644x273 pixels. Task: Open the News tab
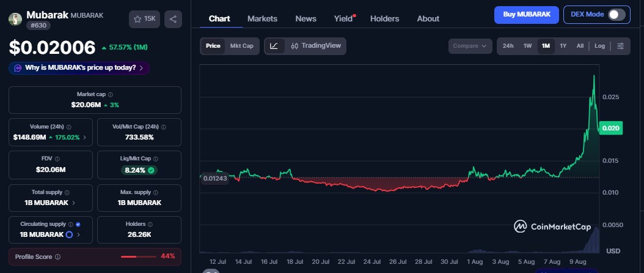point(306,18)
